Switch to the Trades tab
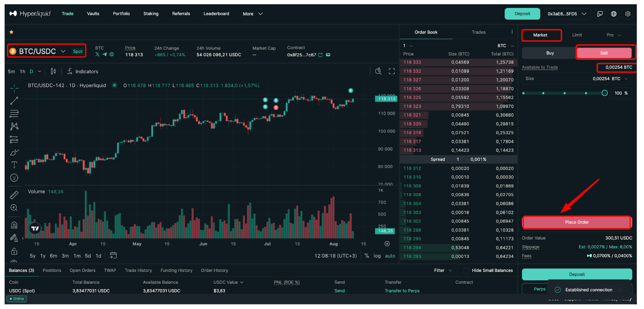This screenshot has width=644, height=309. 478,32
